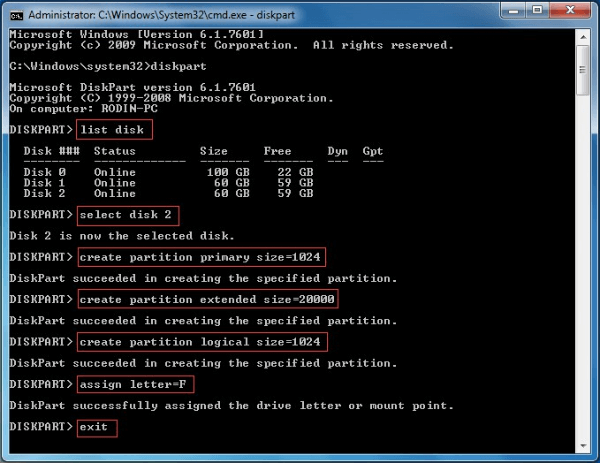Click the 'Status' column header

pos(115,151)
